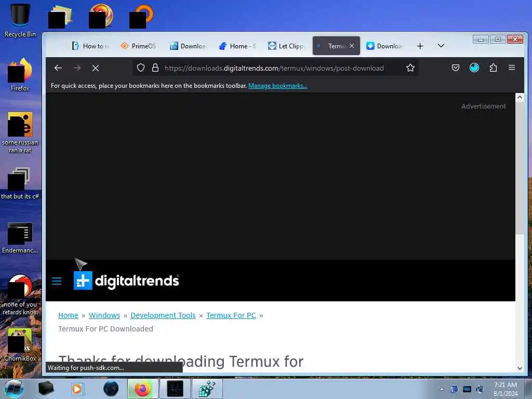Select the ChomikBox desktop icon
This screenshot has width=532, height=399.
point(20,344)
